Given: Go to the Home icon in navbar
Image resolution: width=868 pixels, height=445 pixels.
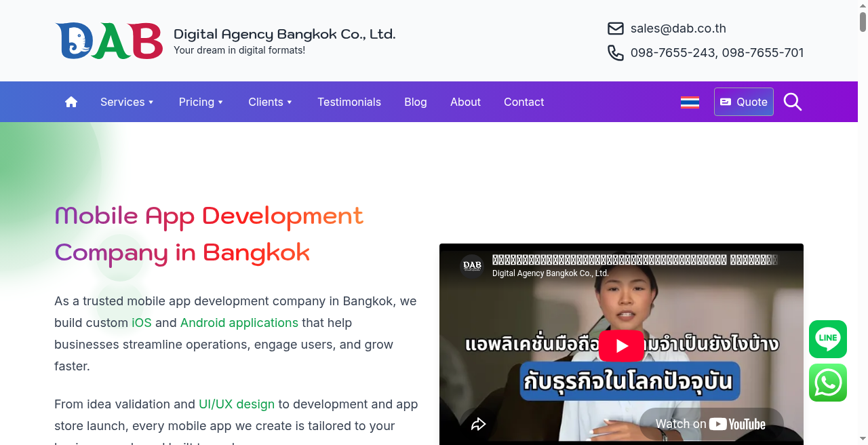Looking at the screenshot, I should click(71, 102).
